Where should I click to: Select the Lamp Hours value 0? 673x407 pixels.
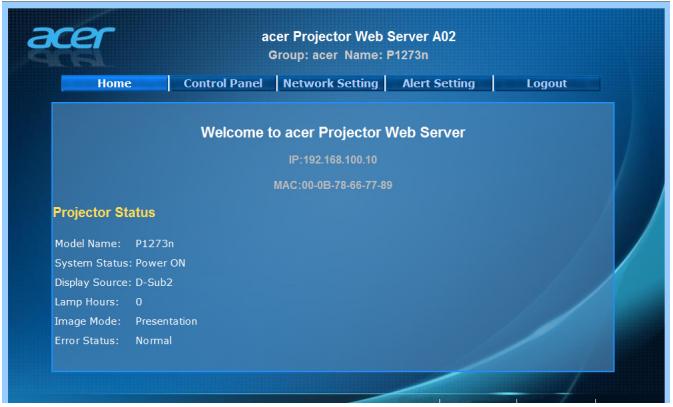139,302
